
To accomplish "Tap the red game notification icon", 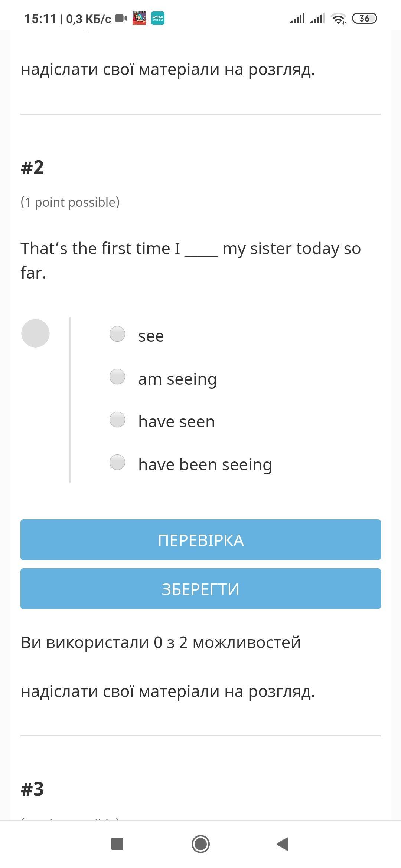I will [x=139, y=18].
